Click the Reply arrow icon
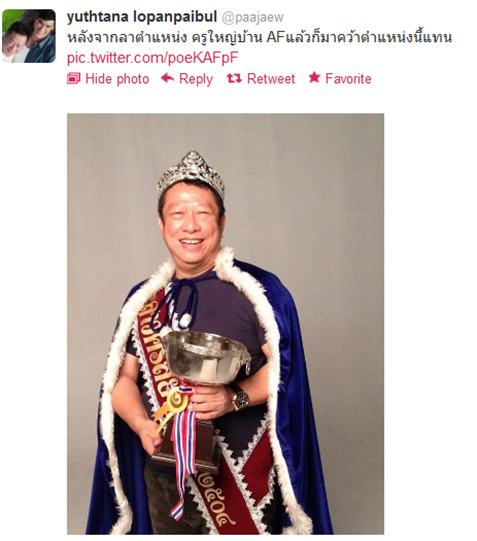This screenshot has height=541, width=477. 168,78
